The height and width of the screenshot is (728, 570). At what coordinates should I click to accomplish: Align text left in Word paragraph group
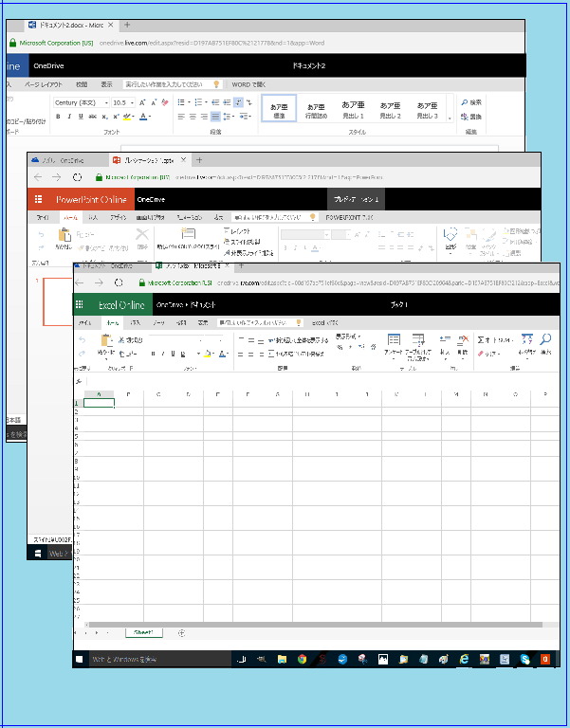(x=182, y=117)
